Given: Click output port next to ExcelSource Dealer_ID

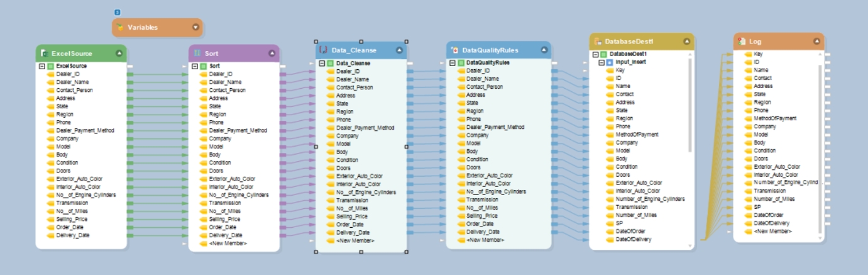Looking at the screenshot, I should tap(129, 74).
